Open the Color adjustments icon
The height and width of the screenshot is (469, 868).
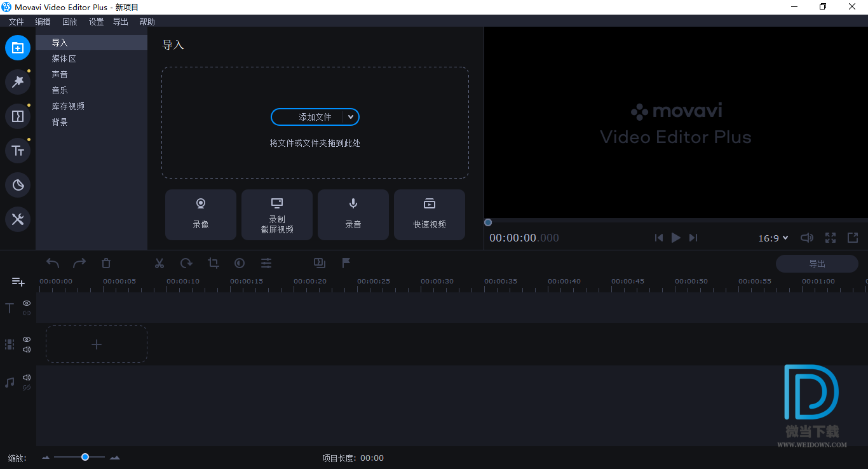(x=240, y=263)
